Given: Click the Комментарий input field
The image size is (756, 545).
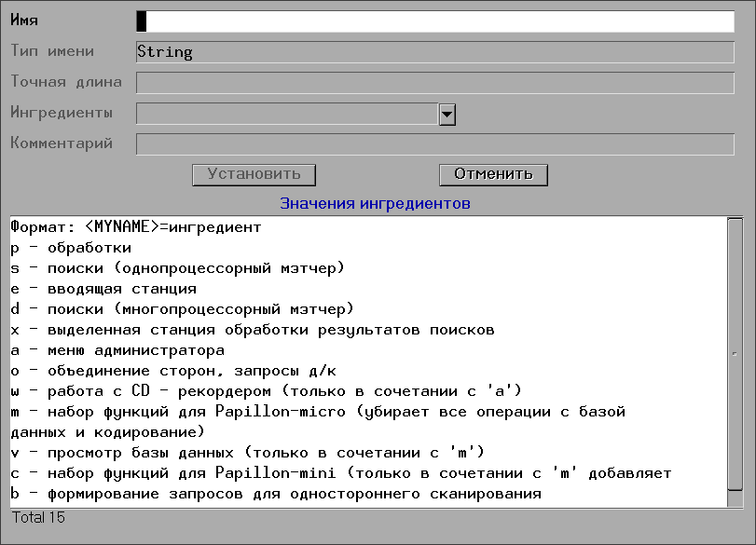Looking at the screenshot, I should point(435,144).
